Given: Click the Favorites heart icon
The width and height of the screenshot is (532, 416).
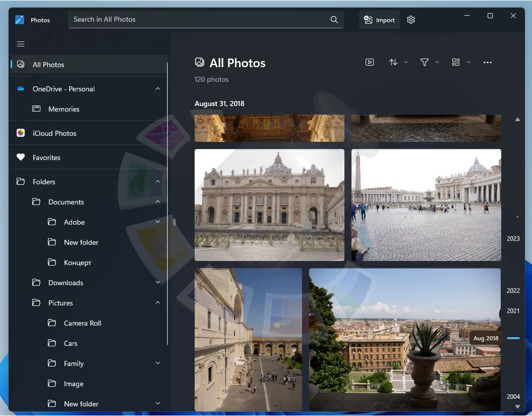Looking at the screenshot, I should coord(21,157).
